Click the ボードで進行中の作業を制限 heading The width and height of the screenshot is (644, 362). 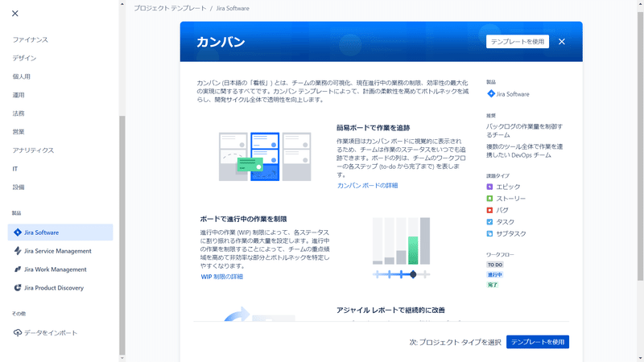[x=243, y=219]
